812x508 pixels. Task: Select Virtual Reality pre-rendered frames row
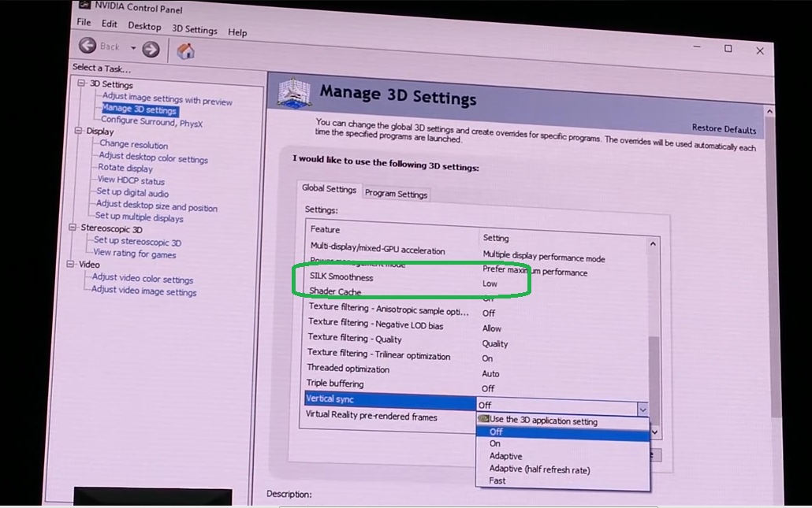[371, 415]
